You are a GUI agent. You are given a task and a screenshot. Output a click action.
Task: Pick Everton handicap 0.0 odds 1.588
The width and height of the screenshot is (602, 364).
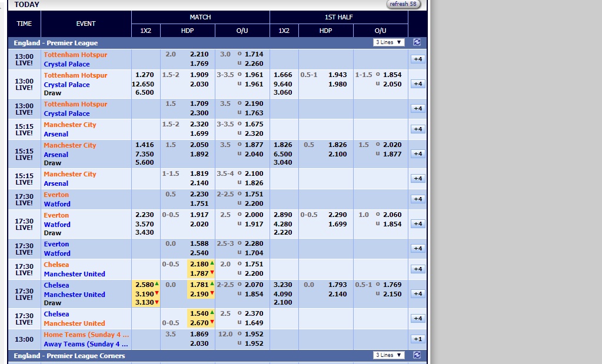pos(199,243)
